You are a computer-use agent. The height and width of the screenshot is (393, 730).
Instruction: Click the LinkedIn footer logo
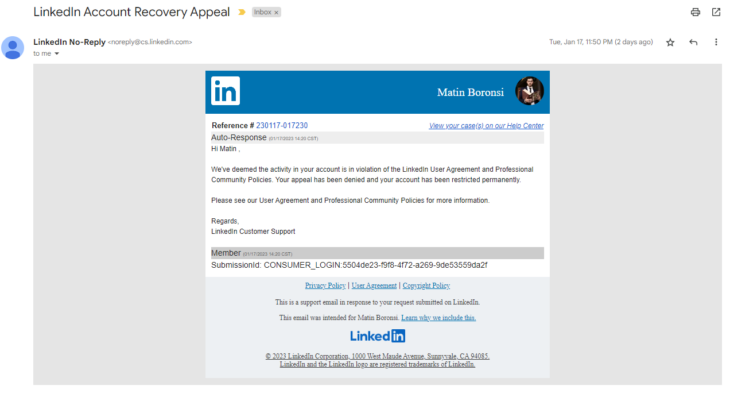[x=378, y=336]
